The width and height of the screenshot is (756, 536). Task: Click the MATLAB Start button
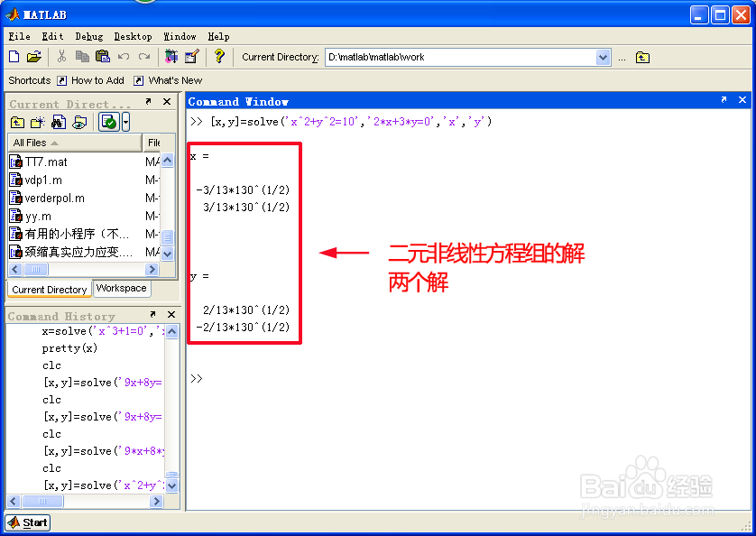(x=28, y=522)
